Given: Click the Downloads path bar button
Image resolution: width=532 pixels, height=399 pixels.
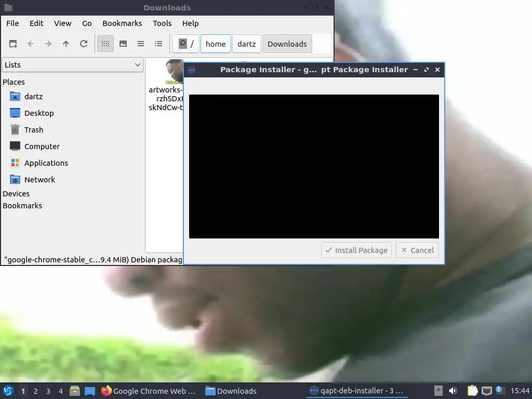Looking at the screenshot, I should point(287,44).
